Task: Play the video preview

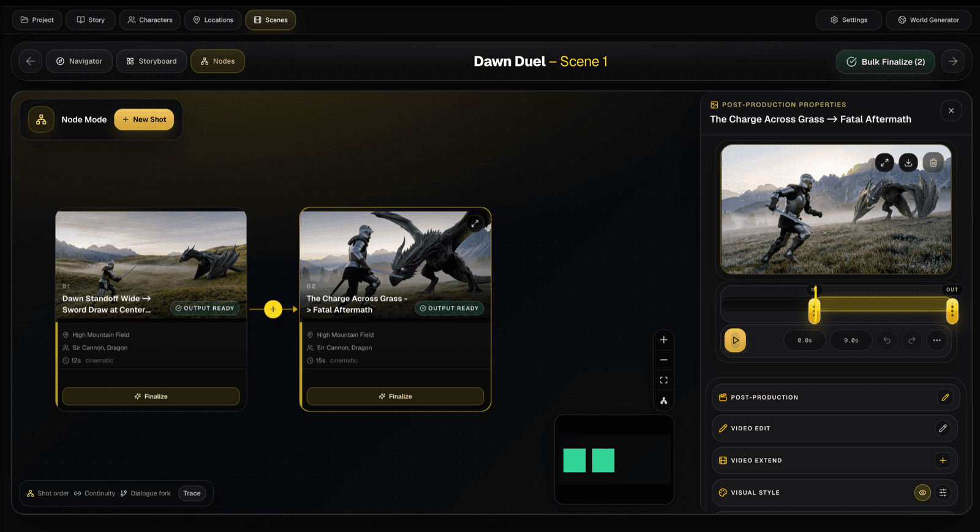Action: pos(735,340)
